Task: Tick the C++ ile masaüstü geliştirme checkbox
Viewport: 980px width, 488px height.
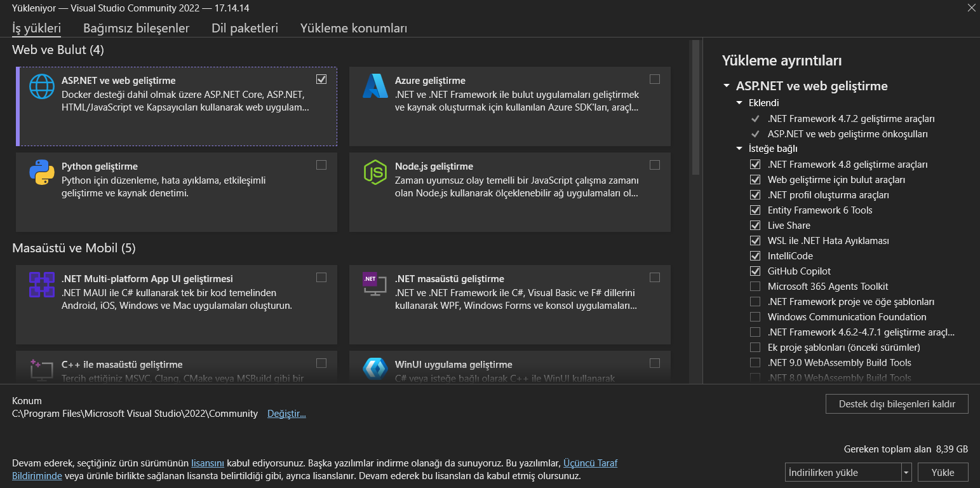Action: tap(321, 363)
